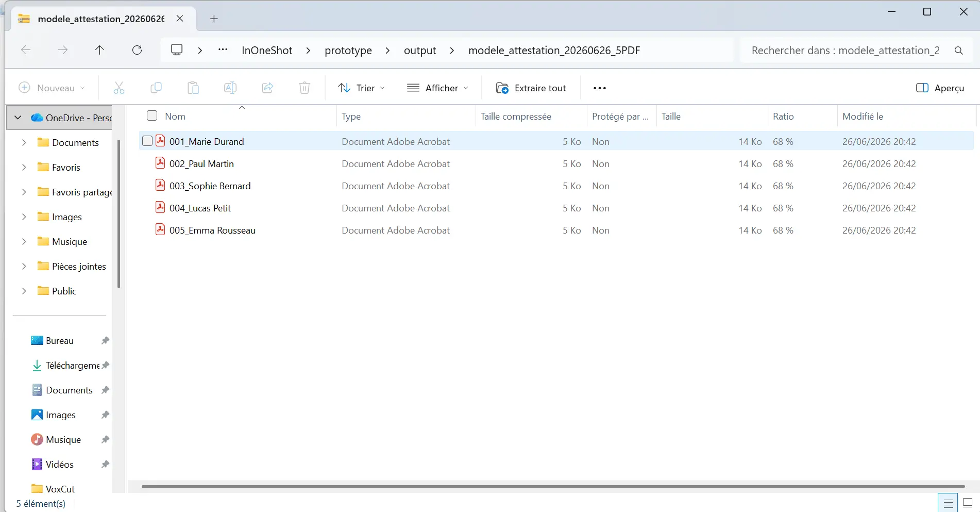Click the Paste clipboard icon

click(x=193, y=88)
